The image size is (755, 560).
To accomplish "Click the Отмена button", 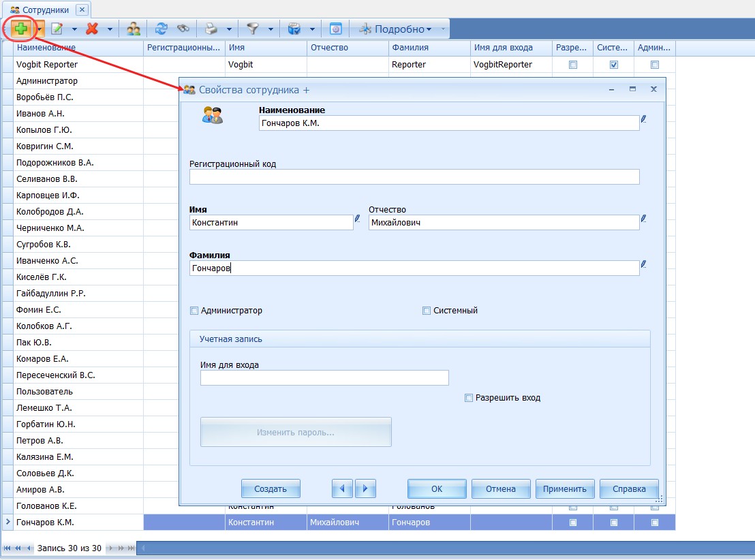I will click(501, 488).
